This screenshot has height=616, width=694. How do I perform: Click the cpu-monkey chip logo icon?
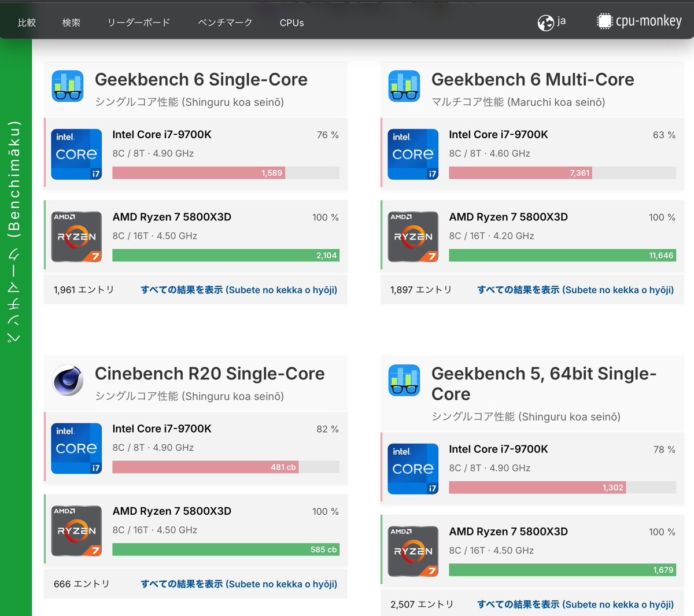[x=604, y=21]
